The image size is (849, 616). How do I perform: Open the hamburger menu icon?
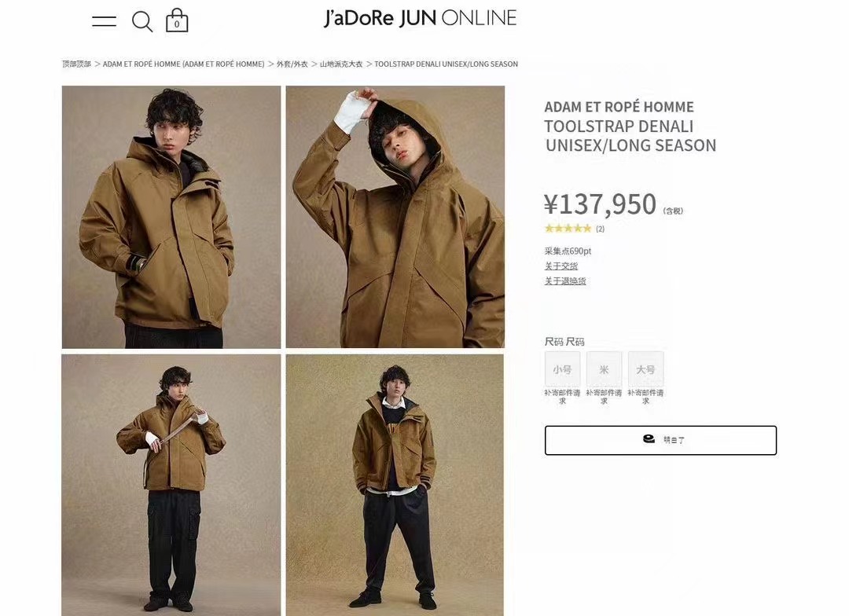click(104, 21)
